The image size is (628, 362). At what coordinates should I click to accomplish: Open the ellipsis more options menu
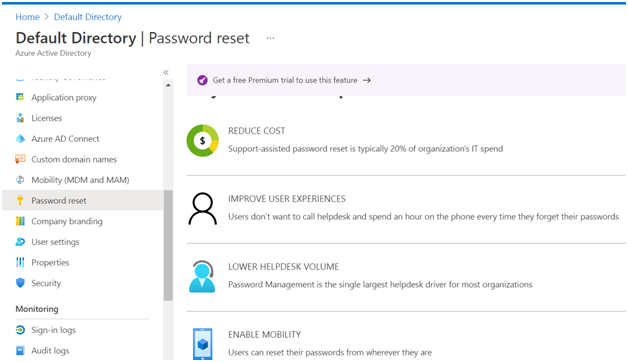coord(270,38)
